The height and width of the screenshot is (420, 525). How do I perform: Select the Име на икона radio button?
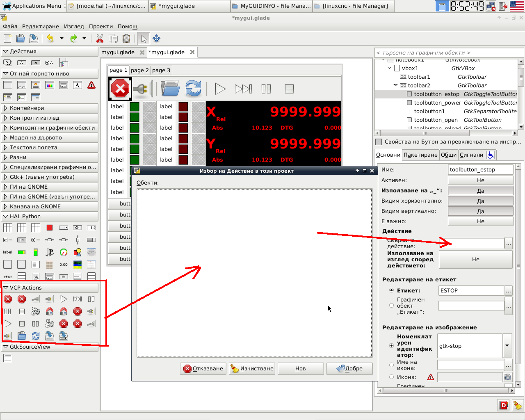click(391, 365)
